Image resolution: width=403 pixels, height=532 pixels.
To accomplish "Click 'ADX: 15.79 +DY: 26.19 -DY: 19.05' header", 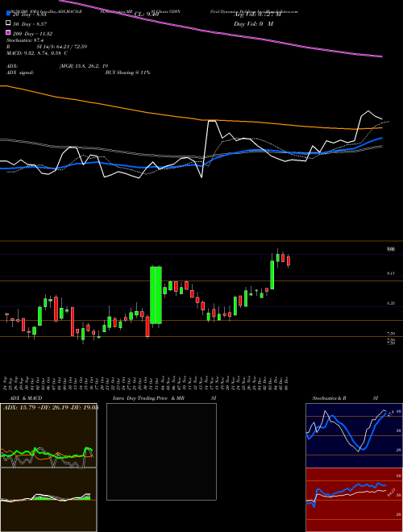I will click(x=51, y=407).
